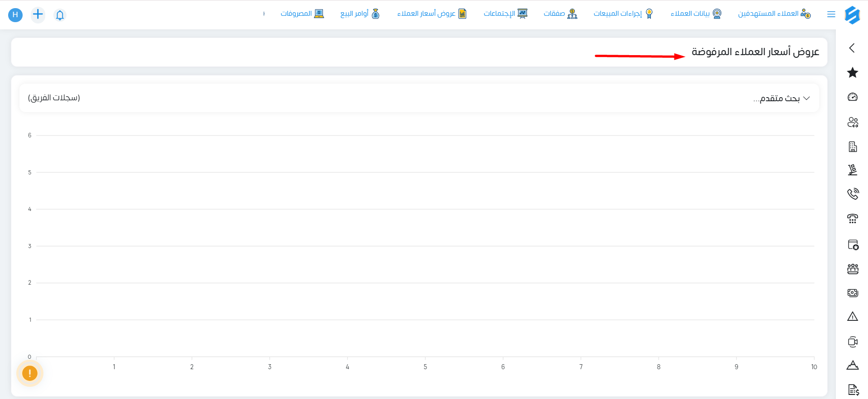Expand the بحث متقدم advanced search panel
The height and width of the screenshot is (399, 868).
pyautogui.click(x=781, y=98)
